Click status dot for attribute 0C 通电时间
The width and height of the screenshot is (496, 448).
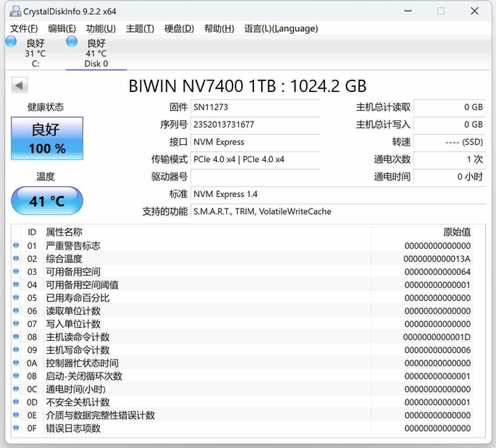click(x=16, y=389)
